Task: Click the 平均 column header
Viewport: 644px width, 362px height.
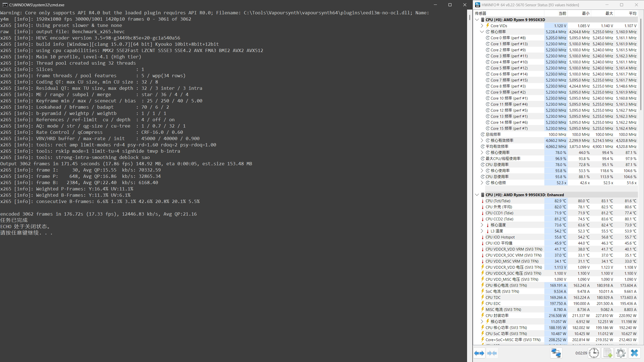Action: tap(626, 13)
